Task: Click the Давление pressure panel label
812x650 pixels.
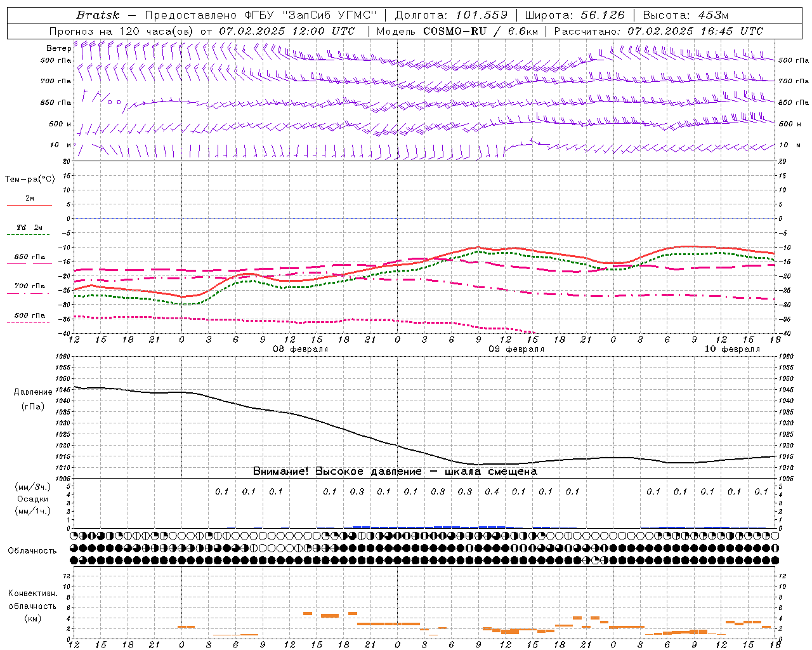Action: (x=33, y=392)
